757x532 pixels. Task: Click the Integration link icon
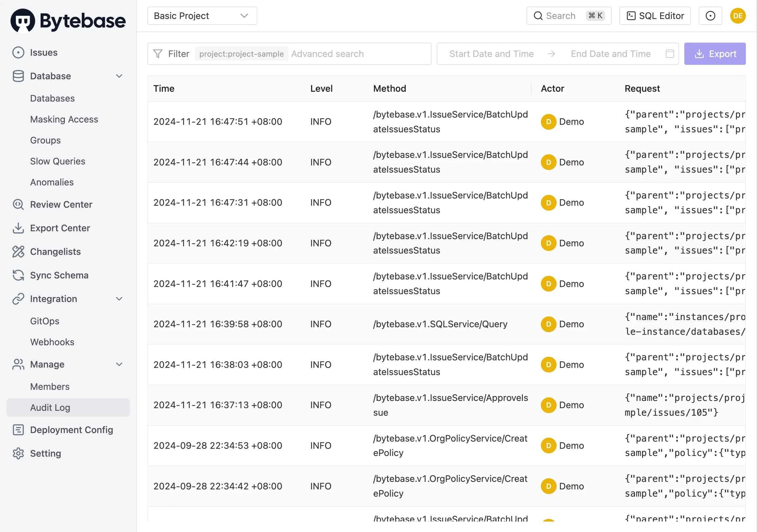18,299
